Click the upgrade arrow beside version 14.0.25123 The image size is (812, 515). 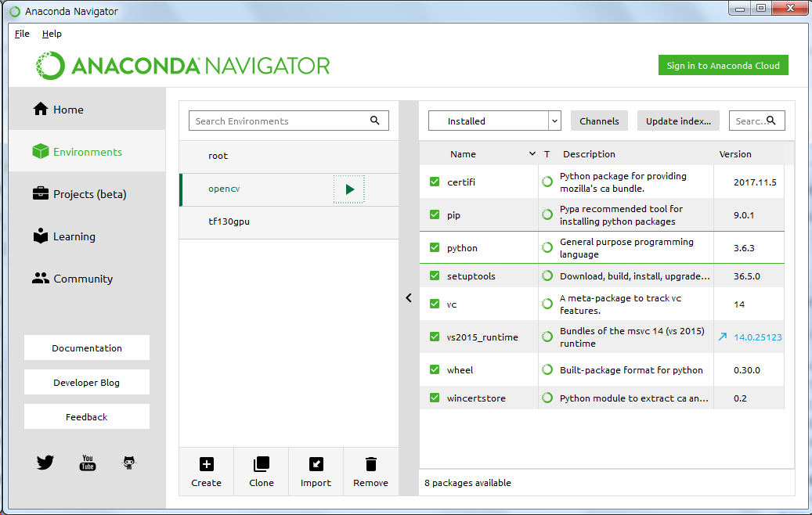(723, 337)
